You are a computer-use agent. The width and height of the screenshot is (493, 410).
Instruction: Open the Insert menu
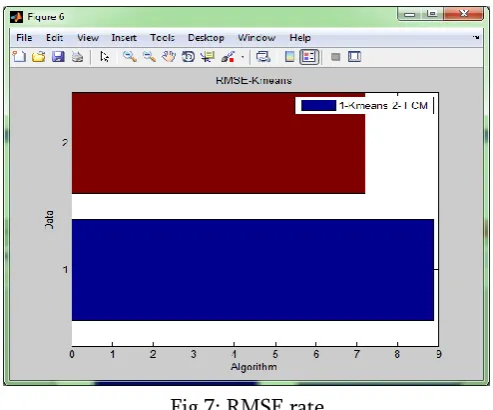[x=124, y=38]
